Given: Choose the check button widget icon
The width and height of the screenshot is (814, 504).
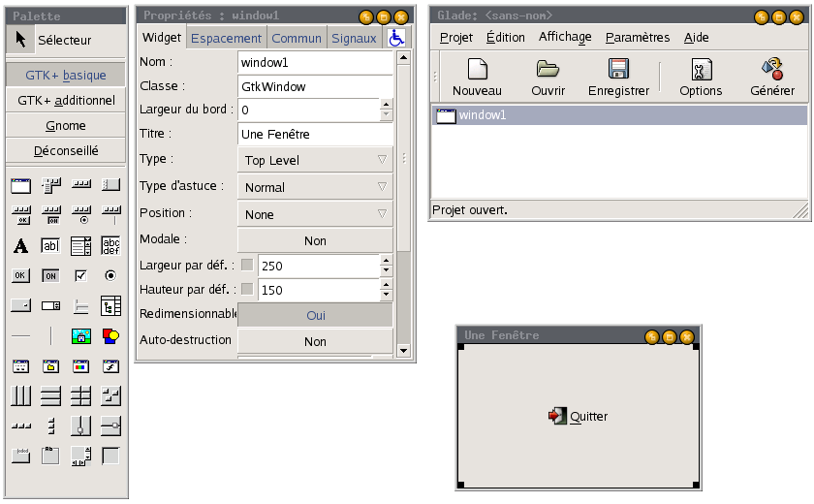Looking at the screenshot, I should pyautogui.click(x=80, y=275).
